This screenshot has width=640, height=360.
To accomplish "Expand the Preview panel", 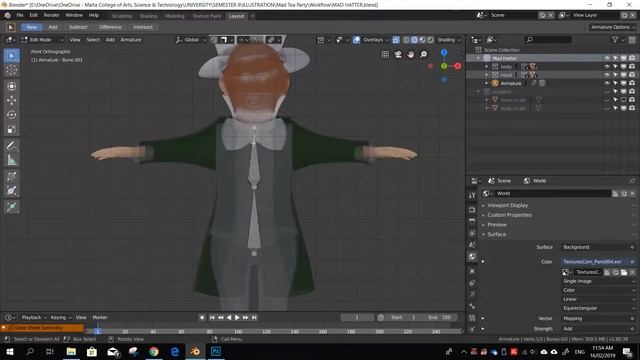I will [x=497, y=225].
